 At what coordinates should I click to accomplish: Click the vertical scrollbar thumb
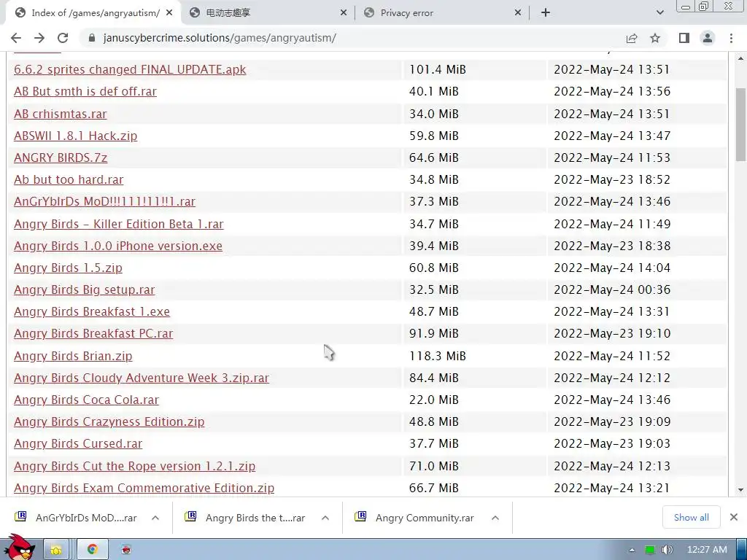(x=740, y=125)
